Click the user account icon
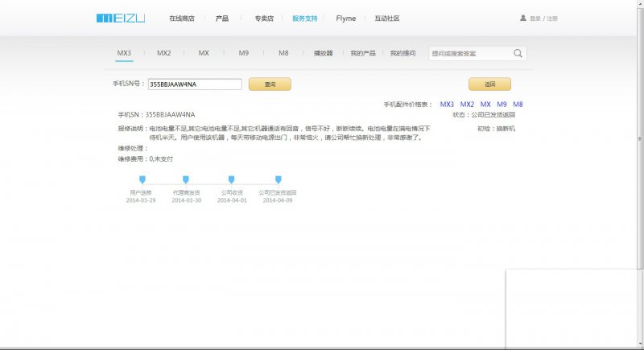Viewport: 644px width, 350px height. tap(522, 18)
